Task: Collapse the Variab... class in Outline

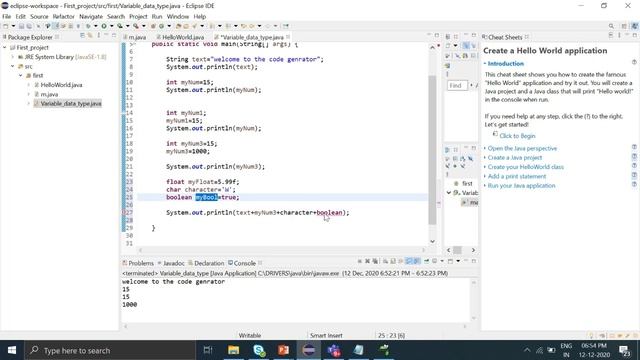Action: (449, 193)
